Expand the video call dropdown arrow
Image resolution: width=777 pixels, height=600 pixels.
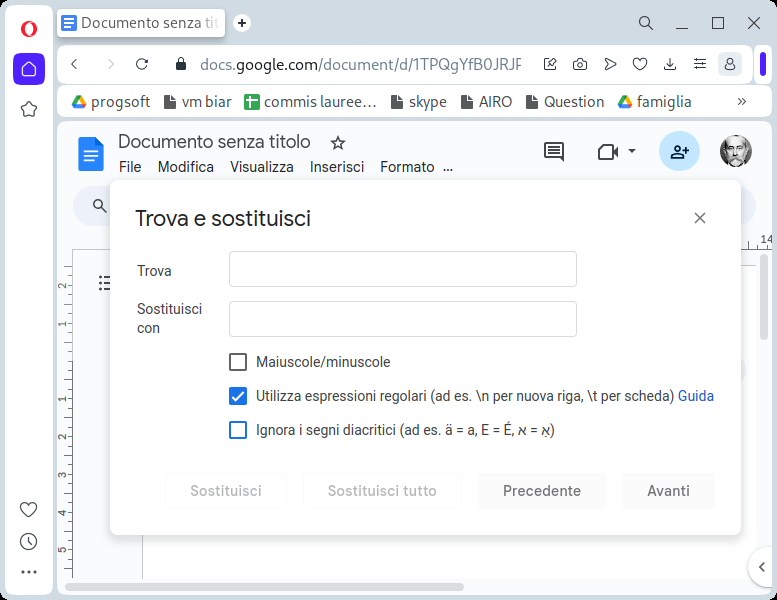(x=632, y=151)
